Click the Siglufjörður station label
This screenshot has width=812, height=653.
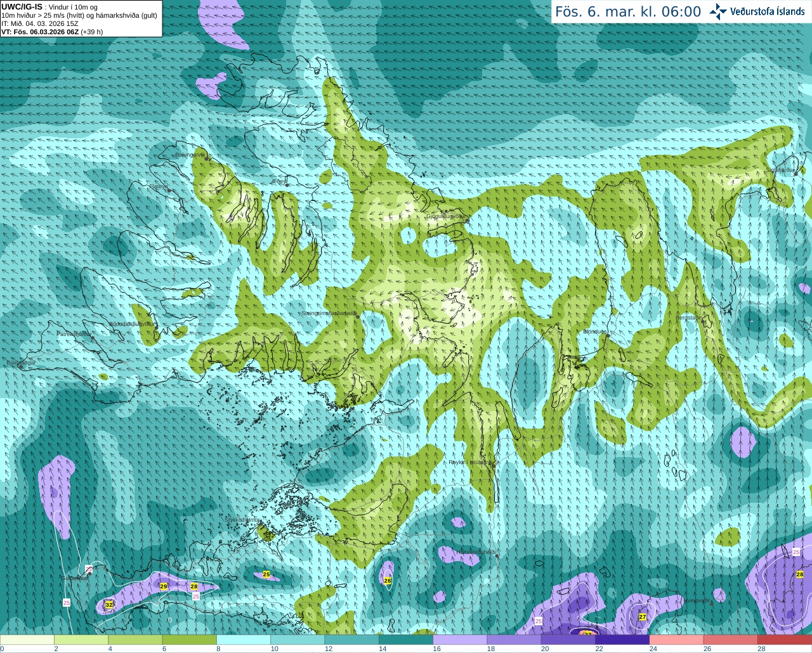click(x=781, y=170)
